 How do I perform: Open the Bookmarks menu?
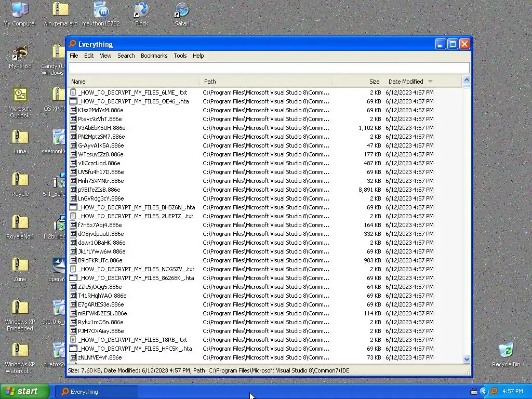[x=154, y=56]
